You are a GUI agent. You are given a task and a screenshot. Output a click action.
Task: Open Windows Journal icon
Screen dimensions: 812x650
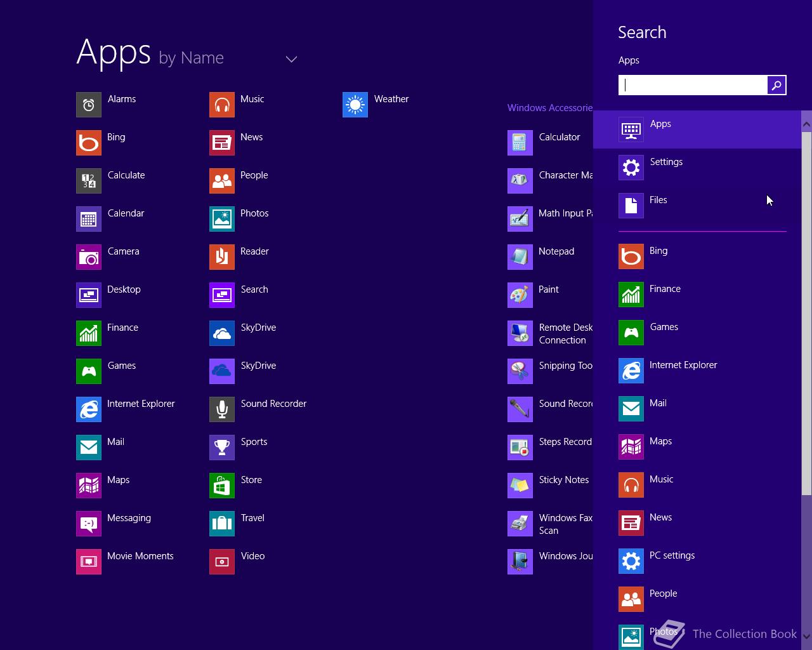pos(520,562)
